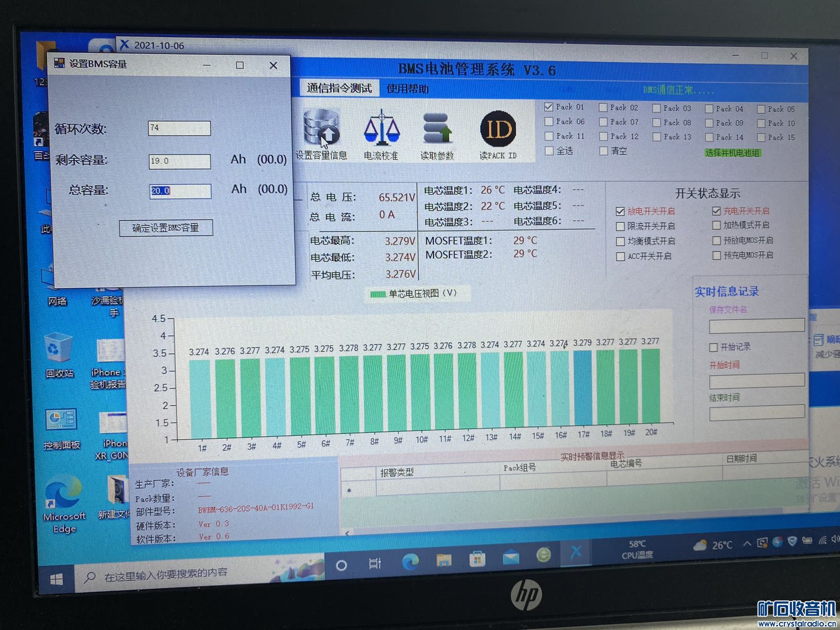840x630 pixels.
Task: Click the 报警类型 column header
Action: tap(396, 472)
